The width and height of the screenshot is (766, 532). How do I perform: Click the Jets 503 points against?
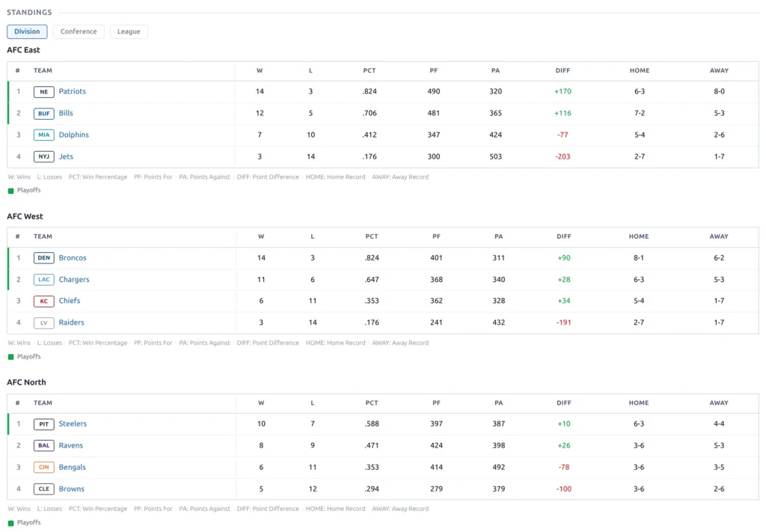pyautogui.click(x=495, y=156)
